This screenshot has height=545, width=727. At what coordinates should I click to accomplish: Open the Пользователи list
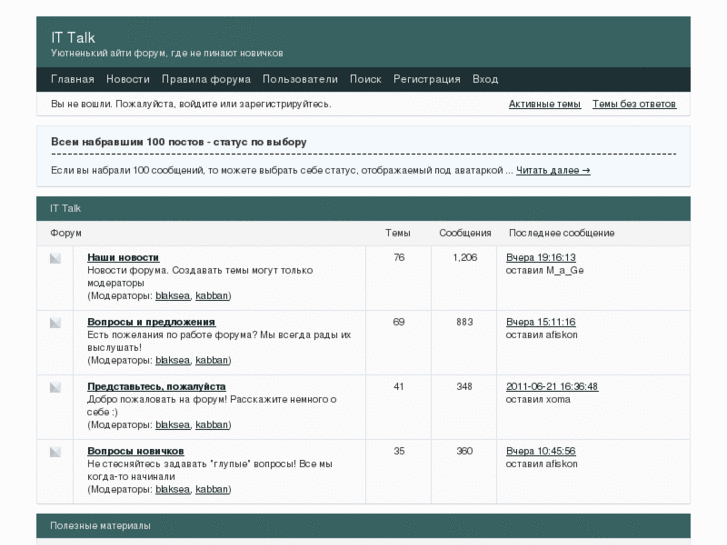300,79
